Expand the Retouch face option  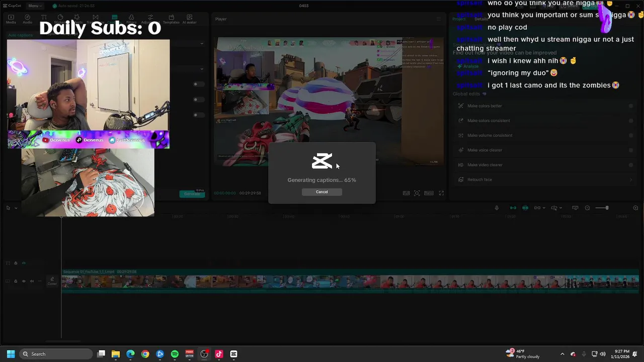[631, 179]
